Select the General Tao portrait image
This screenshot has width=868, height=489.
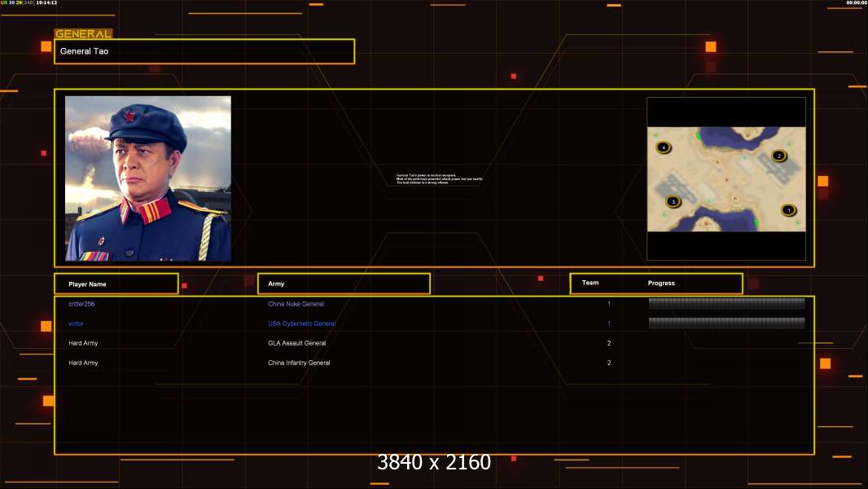pyautogui.click(x=148, y=178)
